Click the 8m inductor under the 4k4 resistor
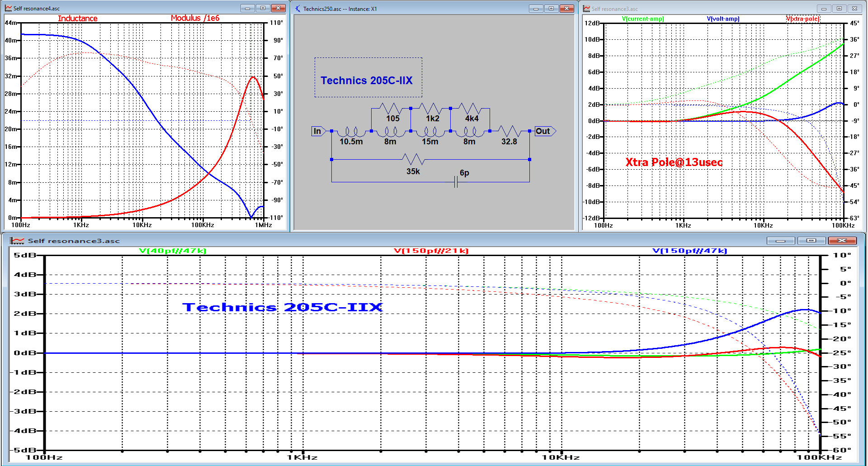Viewport: 868px width, 466px height. click(470, 132)
